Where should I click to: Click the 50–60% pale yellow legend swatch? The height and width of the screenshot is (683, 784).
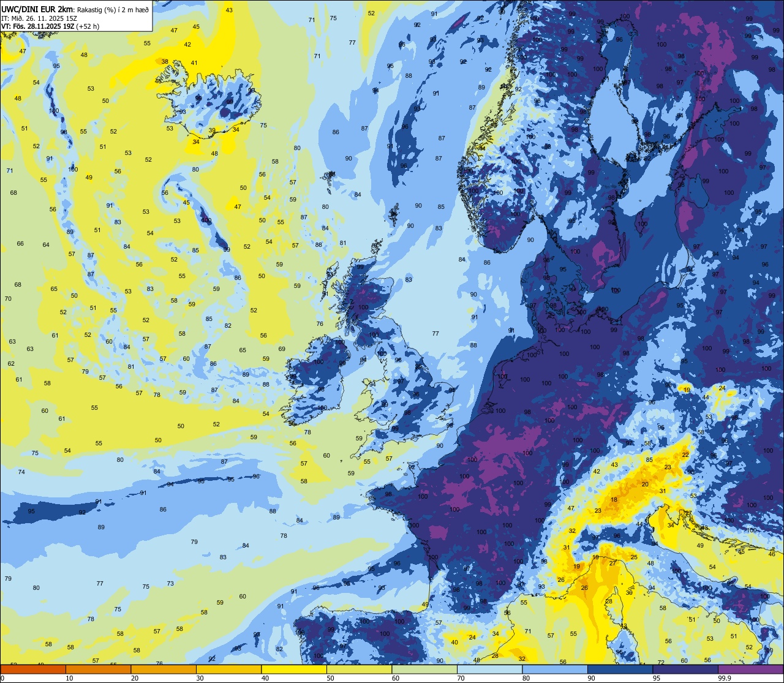(x=359, y=669)
